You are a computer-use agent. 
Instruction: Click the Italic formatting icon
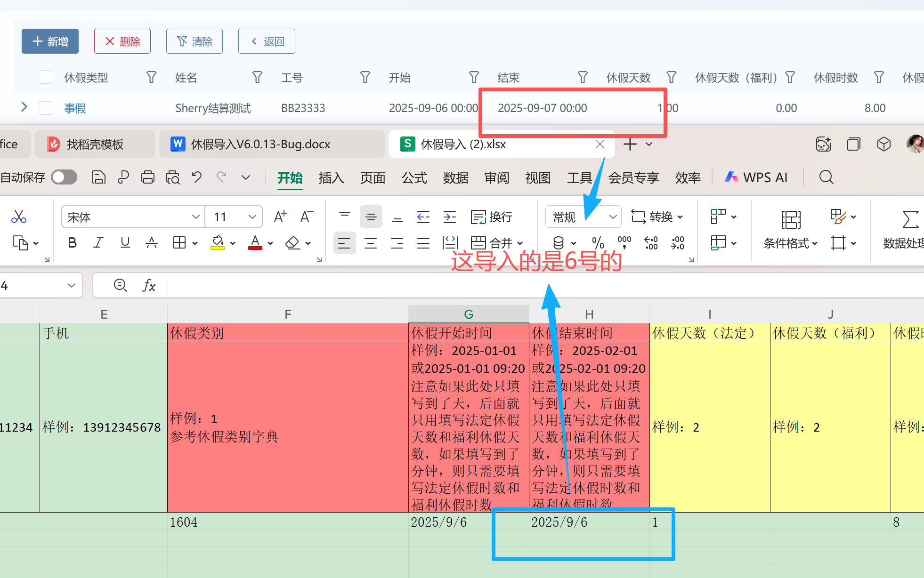pos(98,243)
